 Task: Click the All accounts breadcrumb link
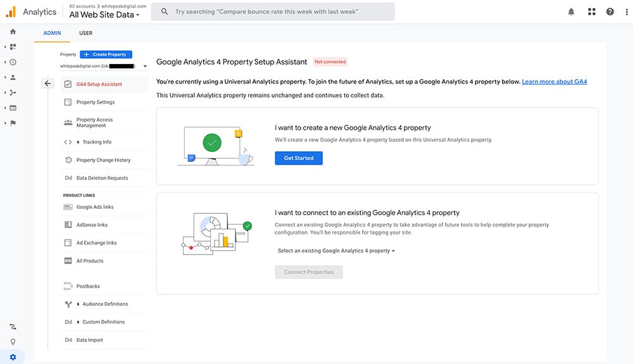[x=82, y=6]
